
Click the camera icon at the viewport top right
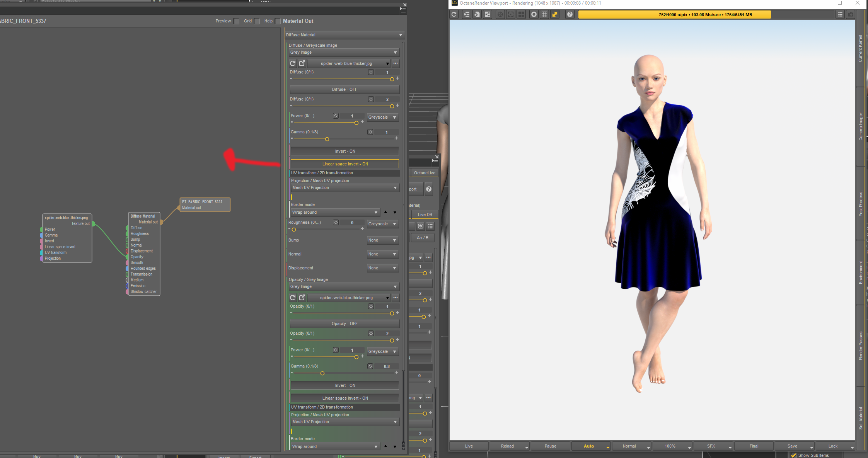pyautogui.click(x=851, y=14)
